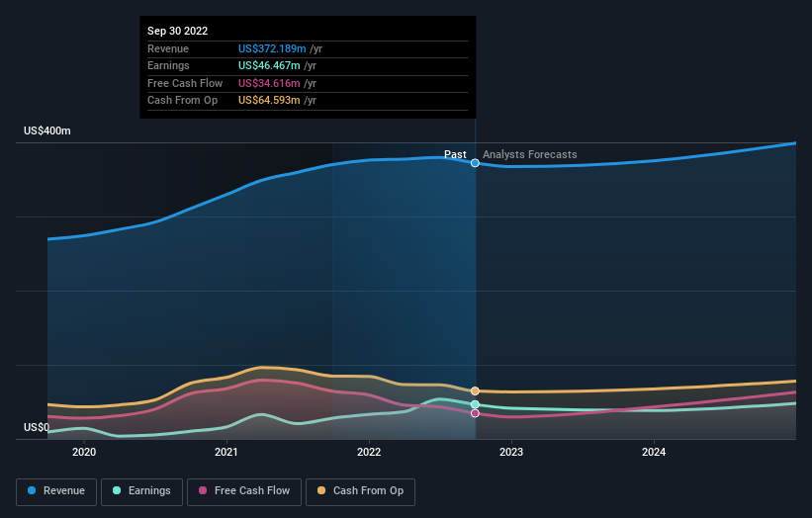Image resolution: width=812 pixels, height=518 pixels.
Task: Toggle the Earnings legend button
Action: (x=141, y=491)
